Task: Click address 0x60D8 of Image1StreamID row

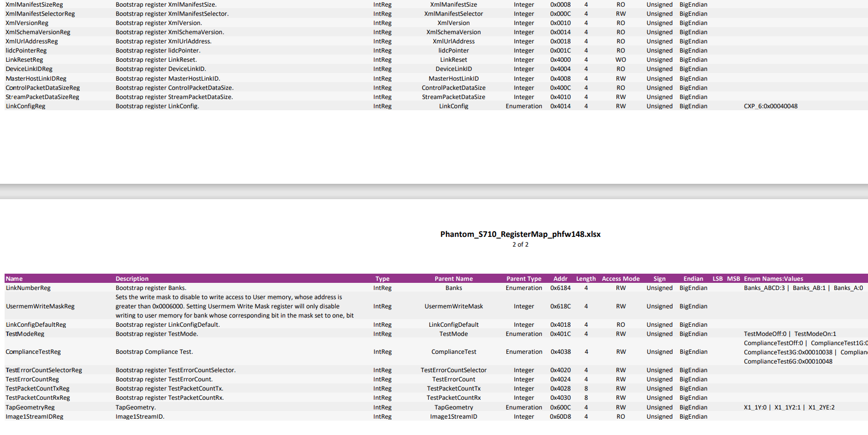Action: [560, 417]
